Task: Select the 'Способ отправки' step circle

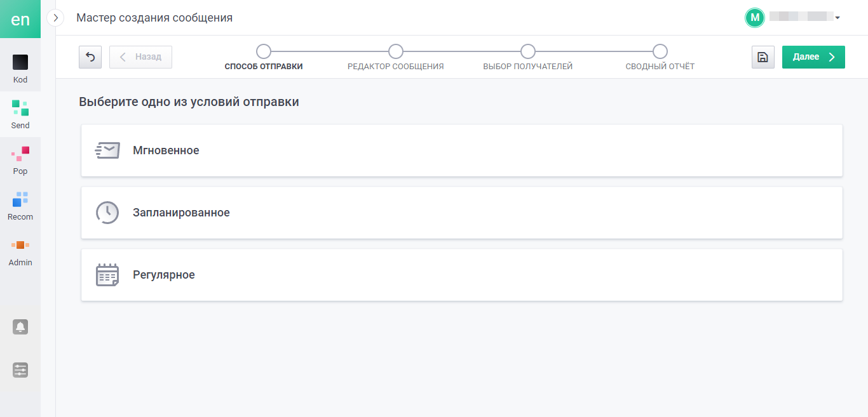Action: (264, 51)
